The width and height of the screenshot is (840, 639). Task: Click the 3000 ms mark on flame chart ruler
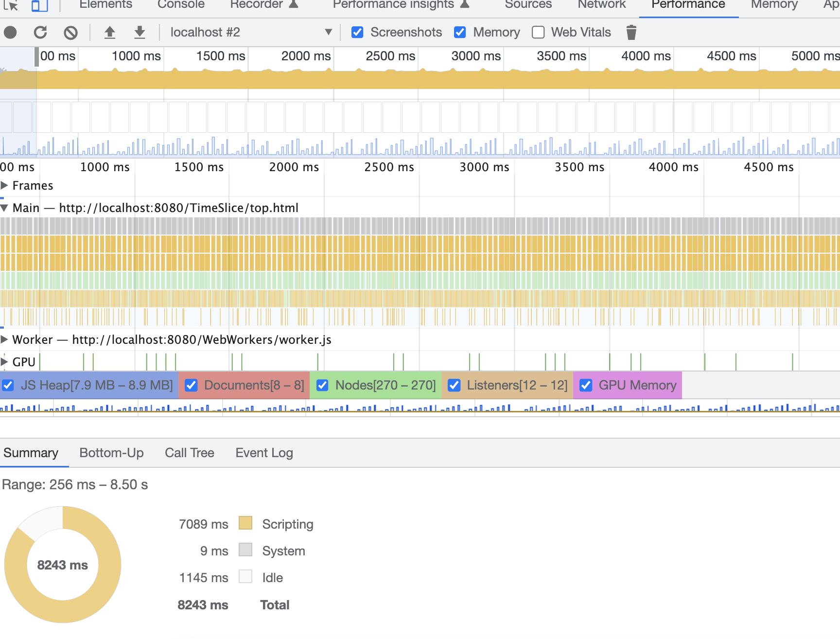[x=484, y=167]
